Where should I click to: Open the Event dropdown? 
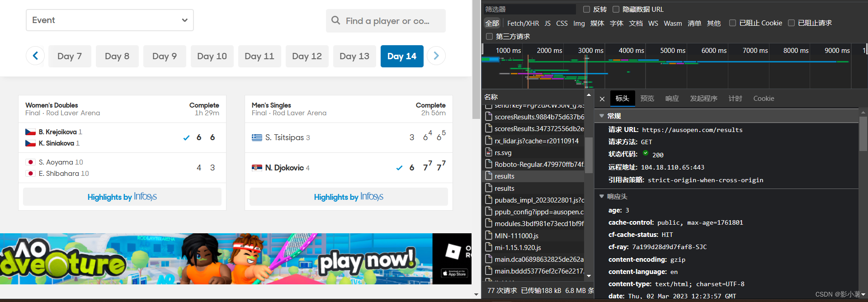pos(110,20)
